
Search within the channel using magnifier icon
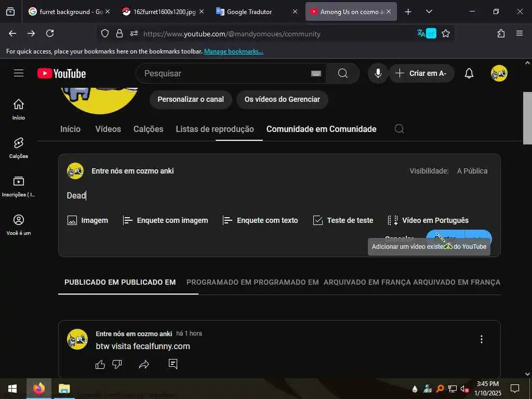pyautogui.click(x=400, y=129)
